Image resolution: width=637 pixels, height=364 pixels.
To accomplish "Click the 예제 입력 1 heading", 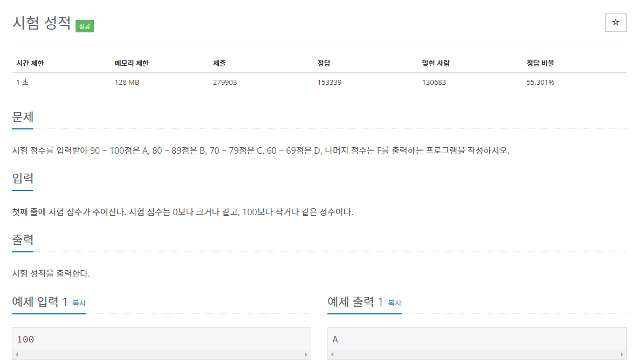I will pyautogui.click(x=40, y=302).
